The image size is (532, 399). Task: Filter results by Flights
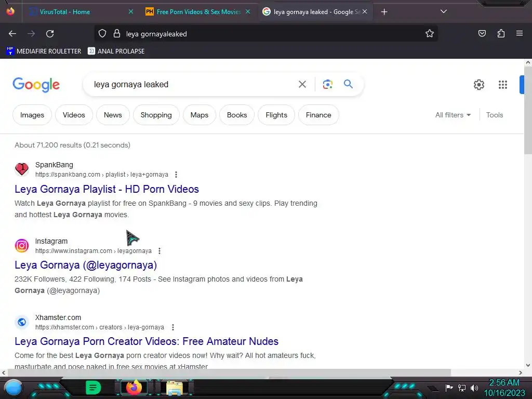[x=276, y=115]
